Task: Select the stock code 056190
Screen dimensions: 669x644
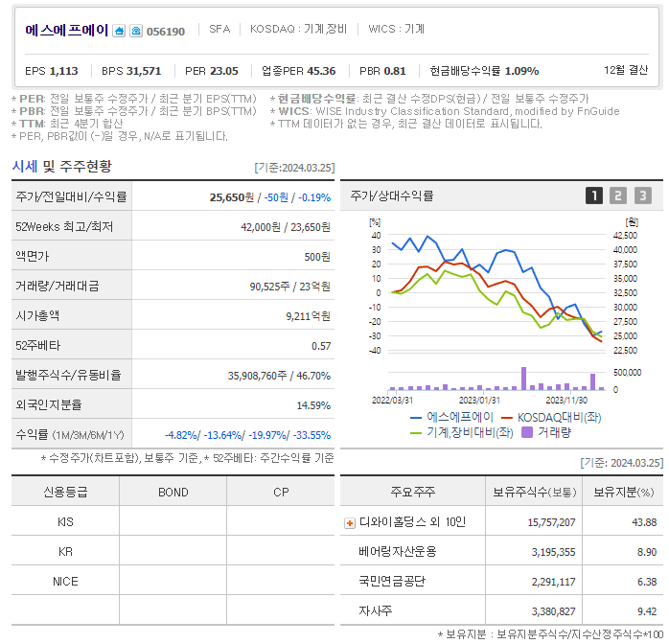Action: pyautogui.click(x=166, y=32)
